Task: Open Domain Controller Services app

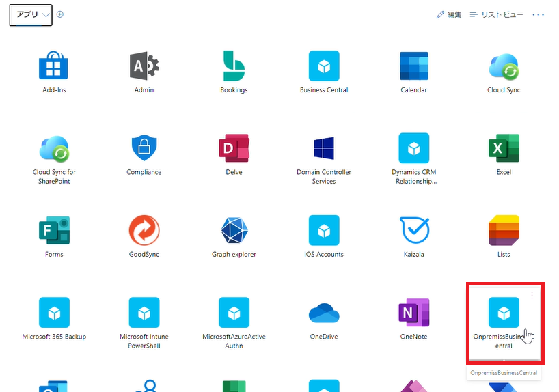Action: [x=324, y=148]
